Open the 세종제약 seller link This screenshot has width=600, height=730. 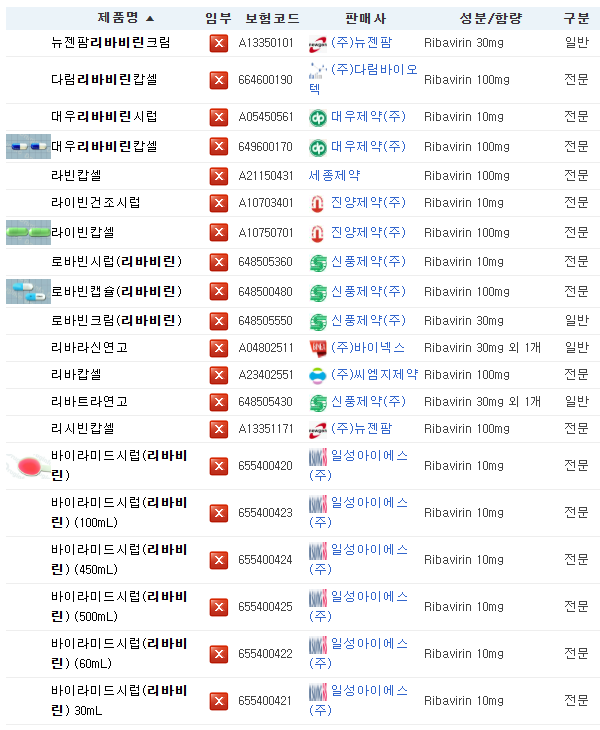point(334,176)
